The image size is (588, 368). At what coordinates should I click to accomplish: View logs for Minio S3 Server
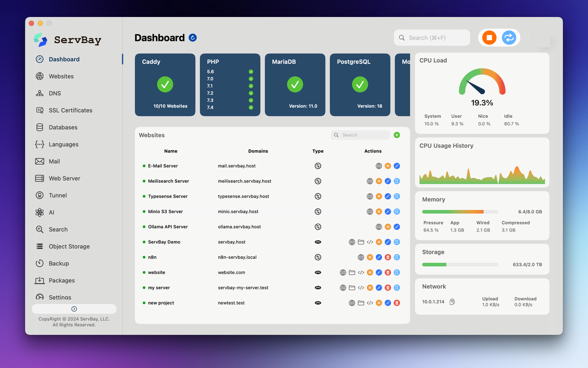click(397, 211)
